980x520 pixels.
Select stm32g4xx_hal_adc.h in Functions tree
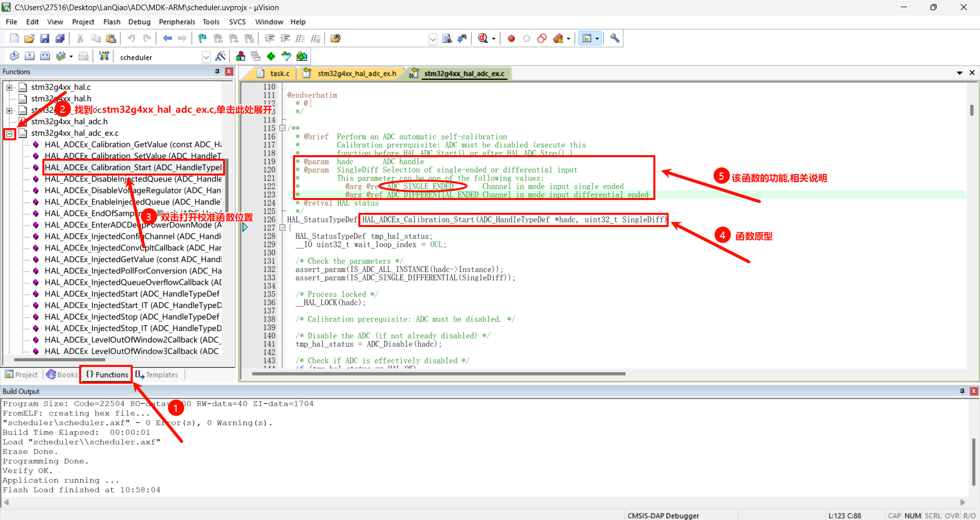coord(69,121)
